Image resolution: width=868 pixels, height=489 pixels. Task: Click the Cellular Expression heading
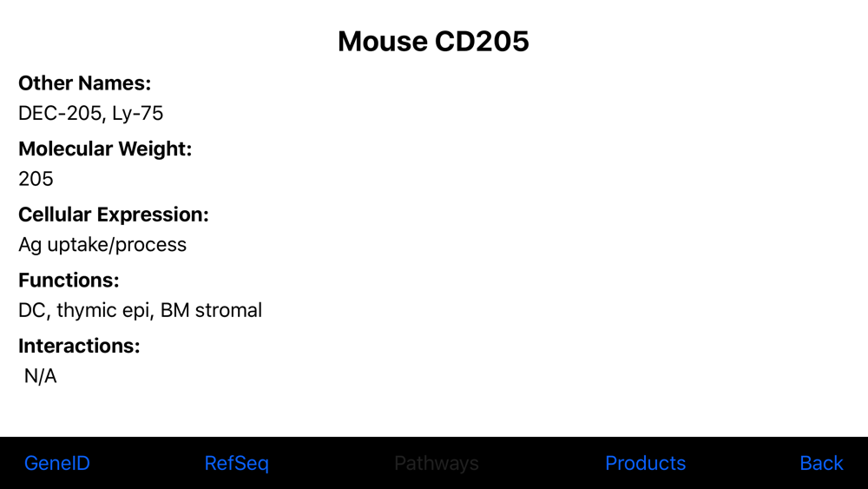pyautogui.click(x=114, y=215)
